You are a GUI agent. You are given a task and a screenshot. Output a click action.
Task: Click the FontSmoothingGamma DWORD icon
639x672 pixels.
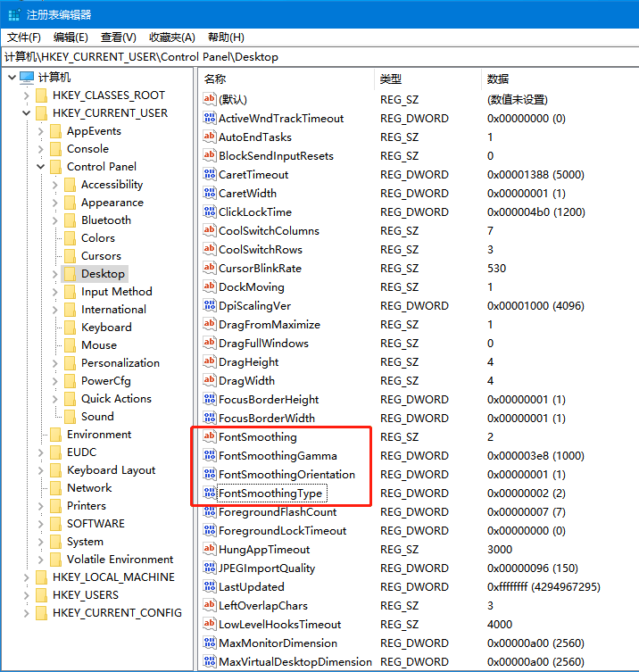click(210, 456)
